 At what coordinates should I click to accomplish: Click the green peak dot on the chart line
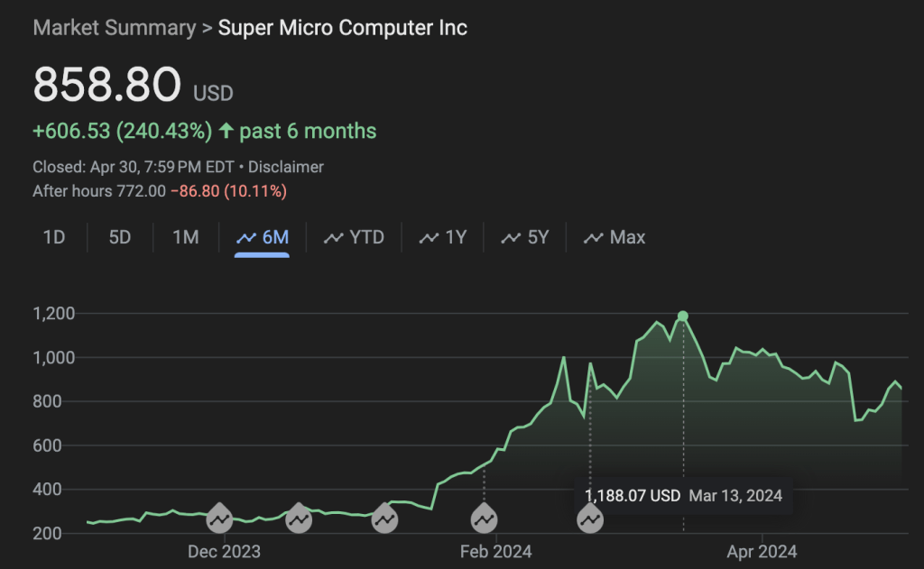pyautogui.click(x=683, y=316)
